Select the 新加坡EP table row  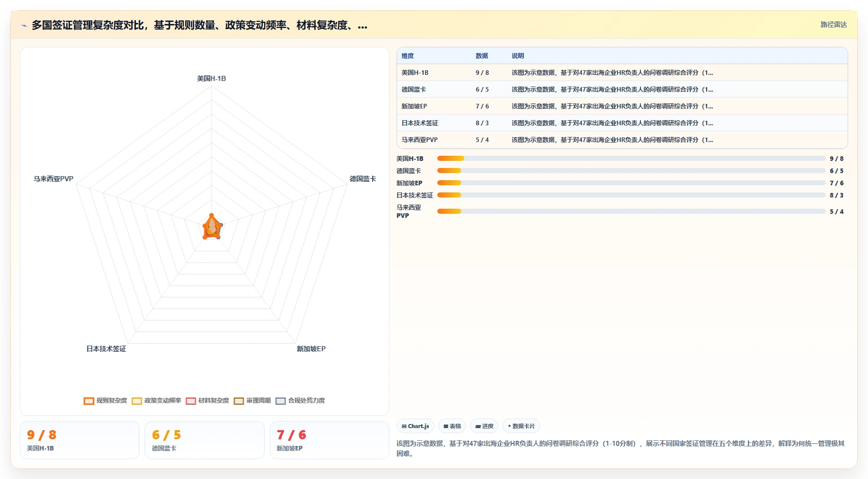pyautogui.click(x=622, y=106)
